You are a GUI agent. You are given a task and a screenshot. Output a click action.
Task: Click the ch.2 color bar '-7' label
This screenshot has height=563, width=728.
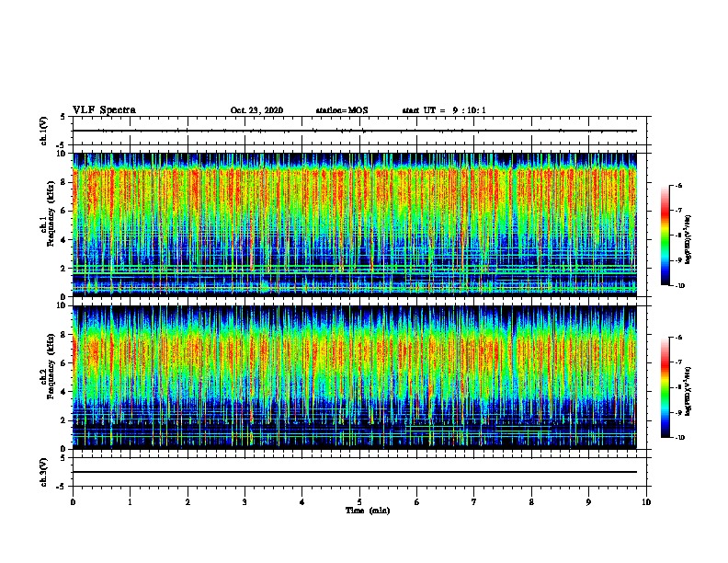[x=678, y=362]
